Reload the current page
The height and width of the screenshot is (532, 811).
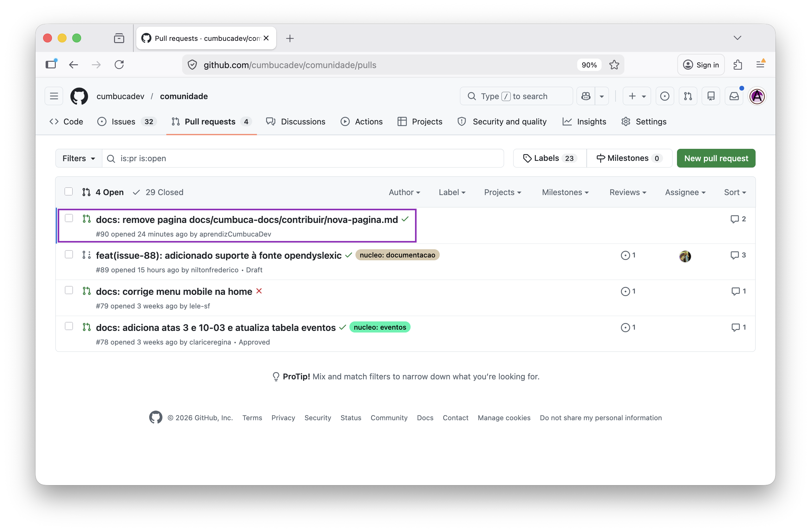point(119,65)
